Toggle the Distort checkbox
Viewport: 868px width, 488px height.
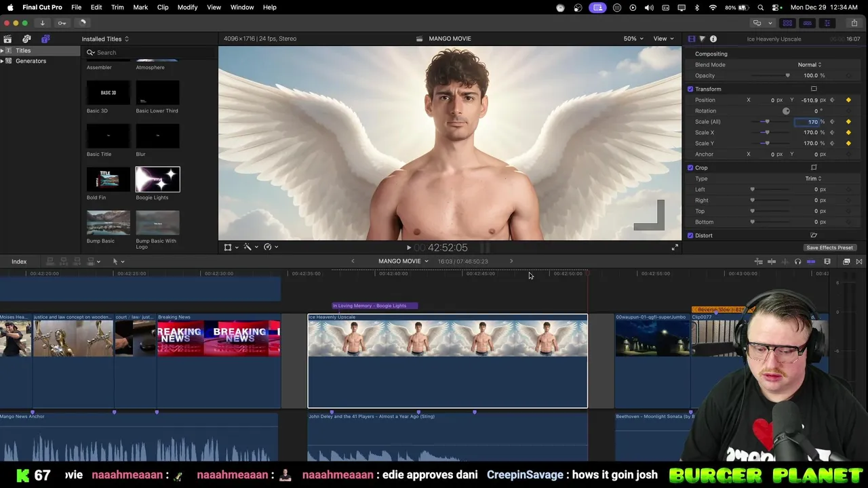point(690,235)
